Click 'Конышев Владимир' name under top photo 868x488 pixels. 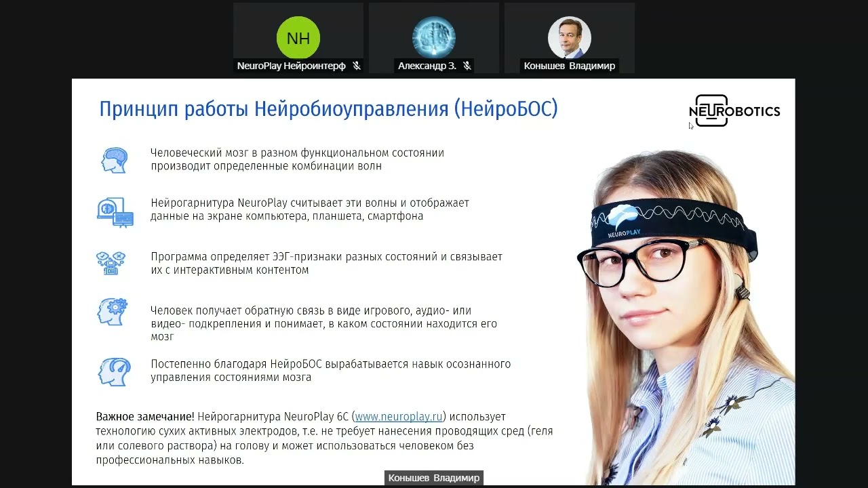click(570, 66)
